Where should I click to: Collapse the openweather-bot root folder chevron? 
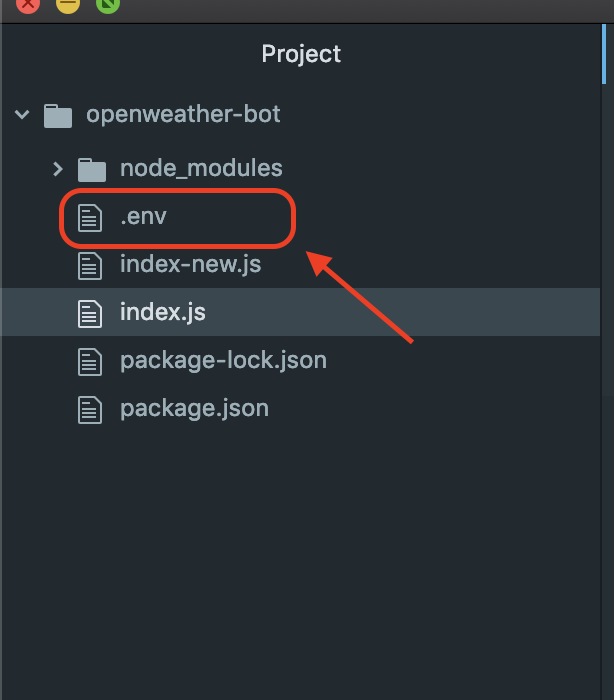click(22, 116)
